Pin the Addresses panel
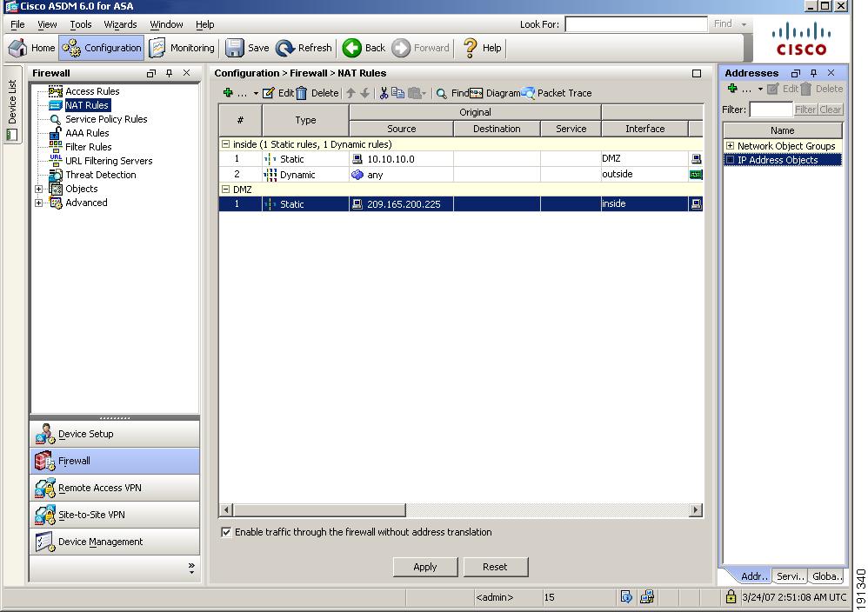 [813, 73]
